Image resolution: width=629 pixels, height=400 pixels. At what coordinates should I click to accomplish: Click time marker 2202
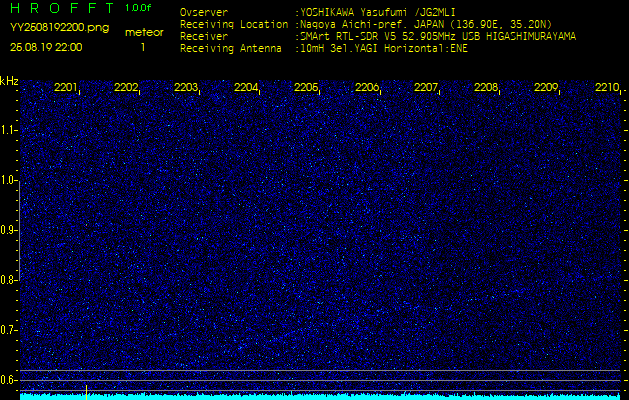[x=126, y=87]
